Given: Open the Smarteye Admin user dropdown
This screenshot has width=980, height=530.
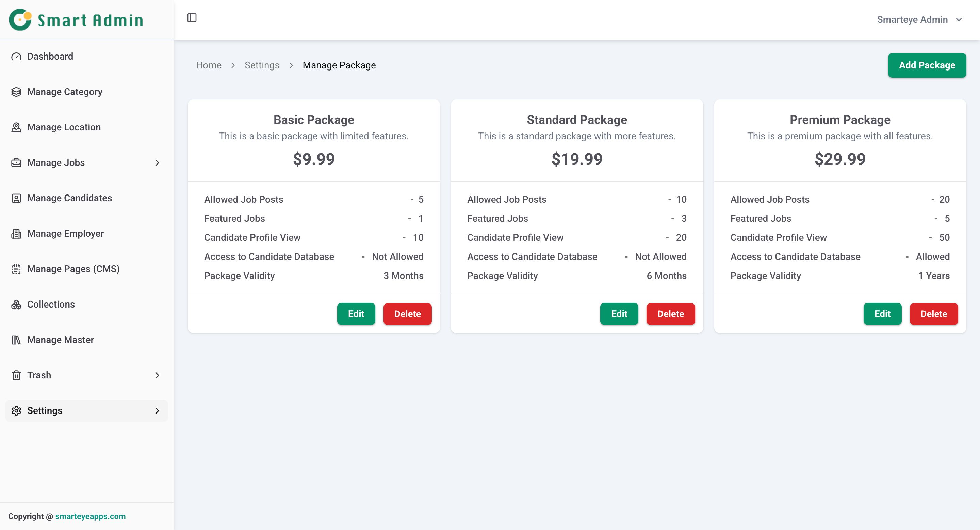Looking at the screenshot, I should pyautogui.click(x=919, y=19).
